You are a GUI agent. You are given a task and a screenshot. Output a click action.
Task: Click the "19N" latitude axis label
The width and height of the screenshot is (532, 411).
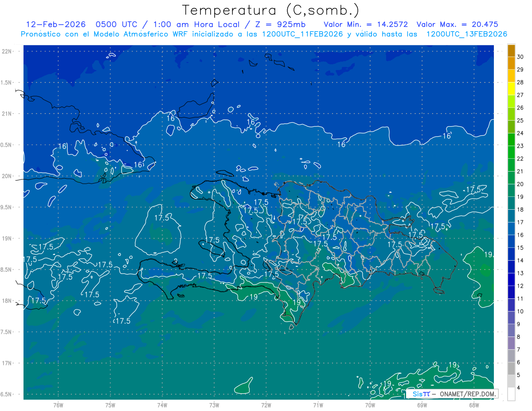tap(7, 239)
